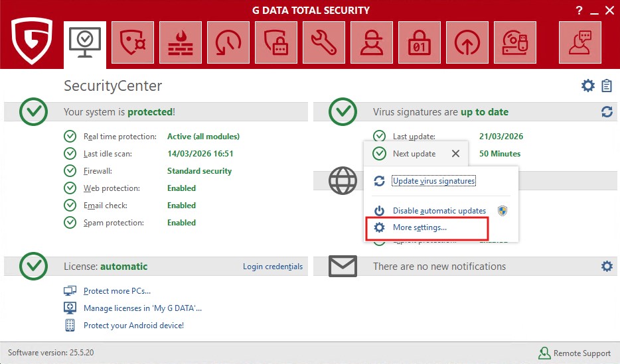Click License: automatic header
620x364 pixels.
pos(106,267)
